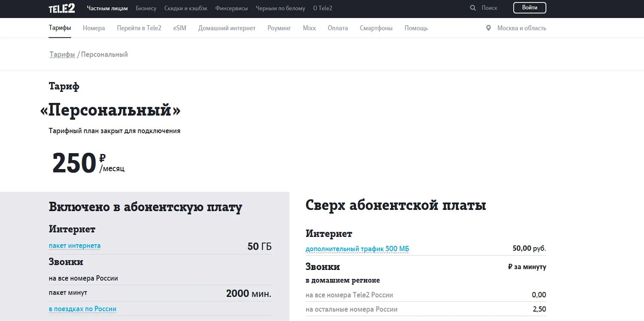Viewport: 644px width, 321px height.
Task: Open Скидки и кэшбэк page
Action: pos(186,8)
